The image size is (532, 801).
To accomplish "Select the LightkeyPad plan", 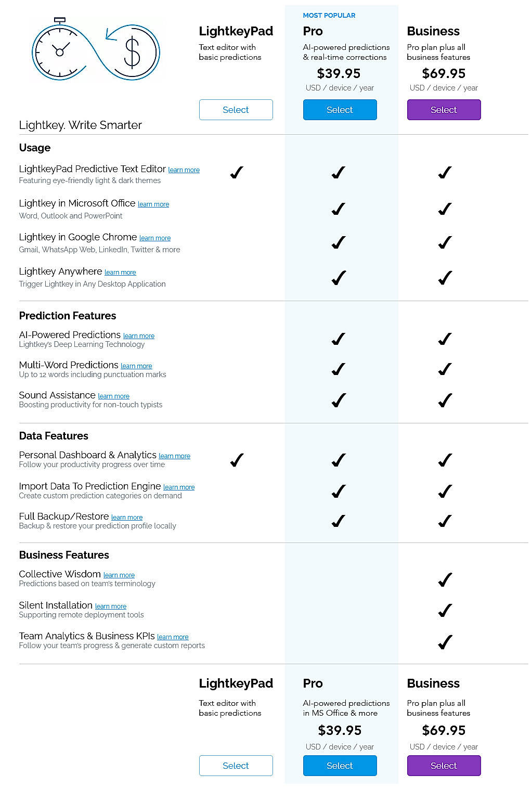I will tap(236, 110).
